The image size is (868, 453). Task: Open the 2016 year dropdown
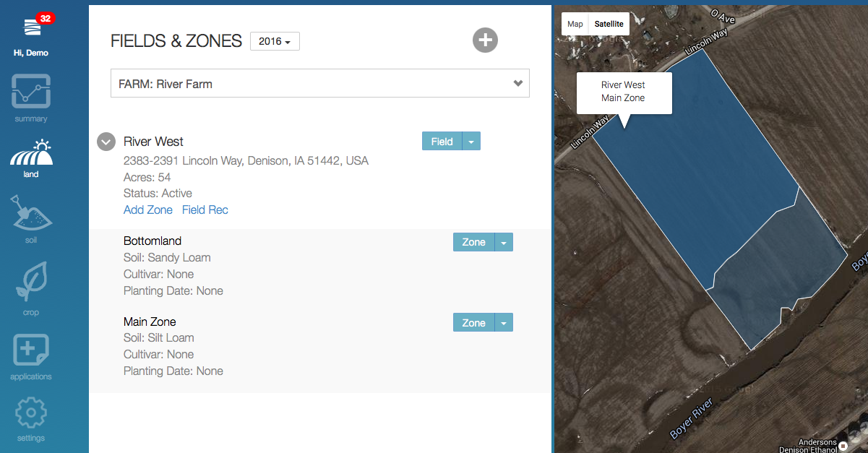point(275,42)
